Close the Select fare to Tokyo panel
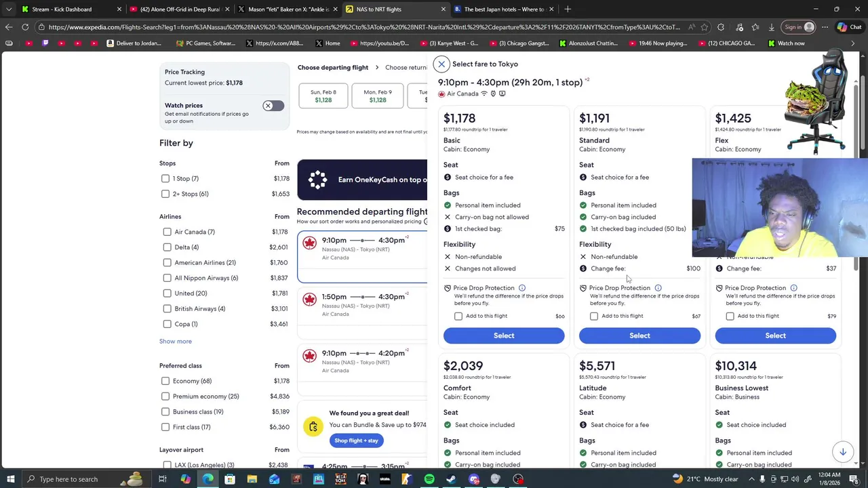This screenshot has height=488, width=868. [x=441, y=64]
